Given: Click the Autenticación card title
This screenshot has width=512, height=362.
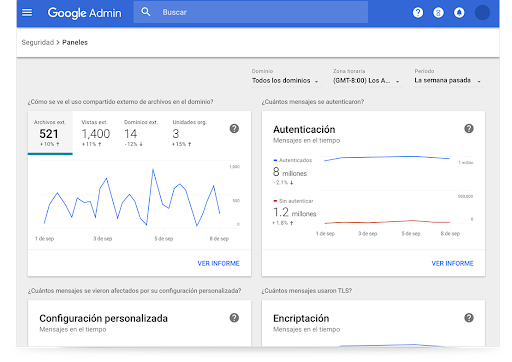Looking at the screenshot, I should tap(304, 129).
